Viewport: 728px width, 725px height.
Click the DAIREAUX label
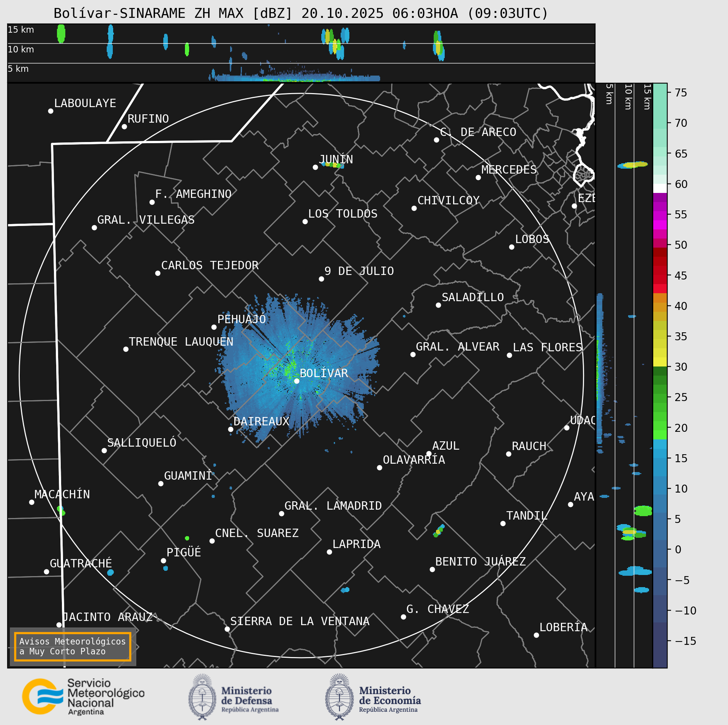click(261, 421)
